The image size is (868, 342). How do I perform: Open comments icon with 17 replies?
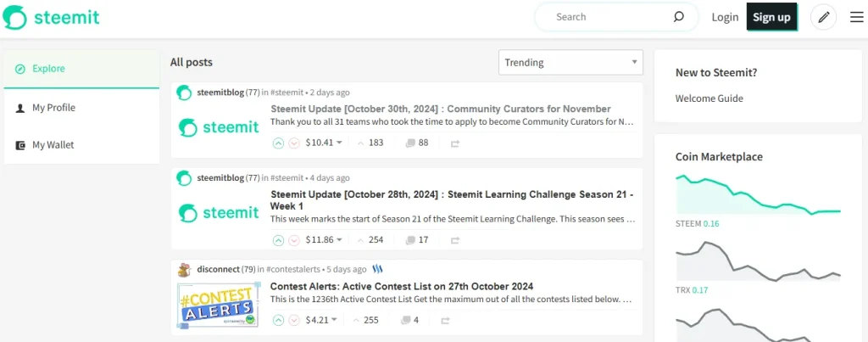point(410,240)
